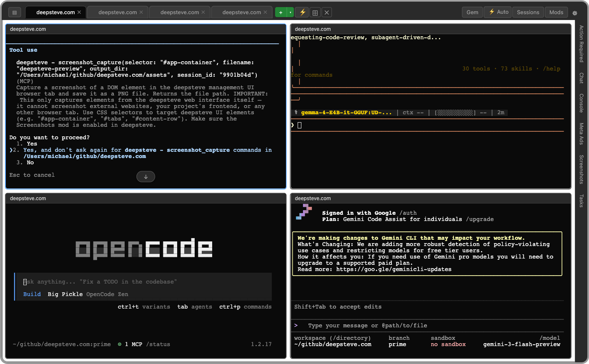Click the gemma-4-E4B-it-GGUF model label
This screenshot has height=364, width=589.
[346, 113]
